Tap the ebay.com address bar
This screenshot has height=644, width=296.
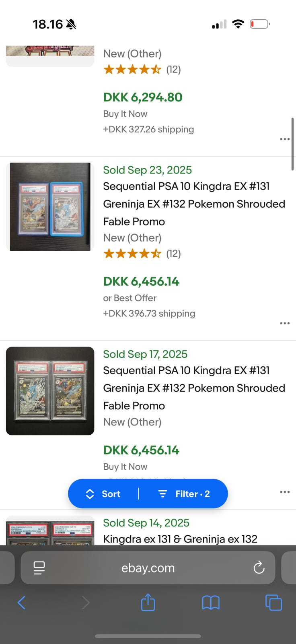pyautogui.click(x=148, y=568)
